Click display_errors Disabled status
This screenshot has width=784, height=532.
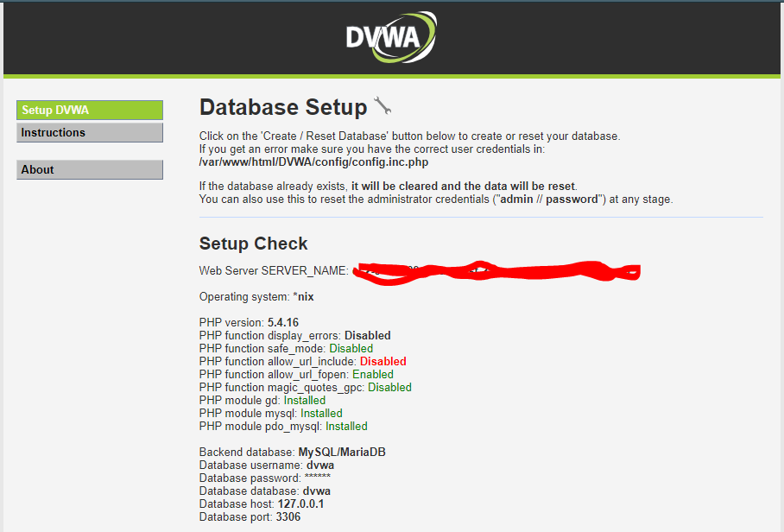(368, 335)
